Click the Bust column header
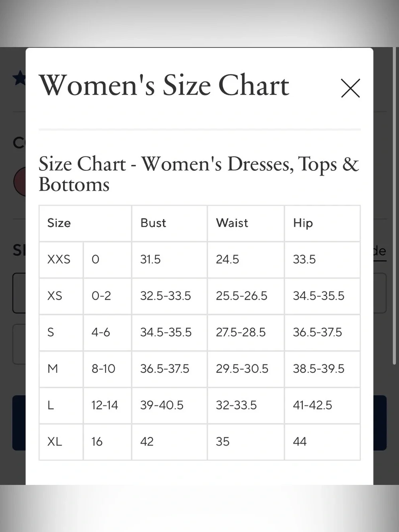This screenshot has width=399, height=532. pyautogui.click(x=170, y=223)
